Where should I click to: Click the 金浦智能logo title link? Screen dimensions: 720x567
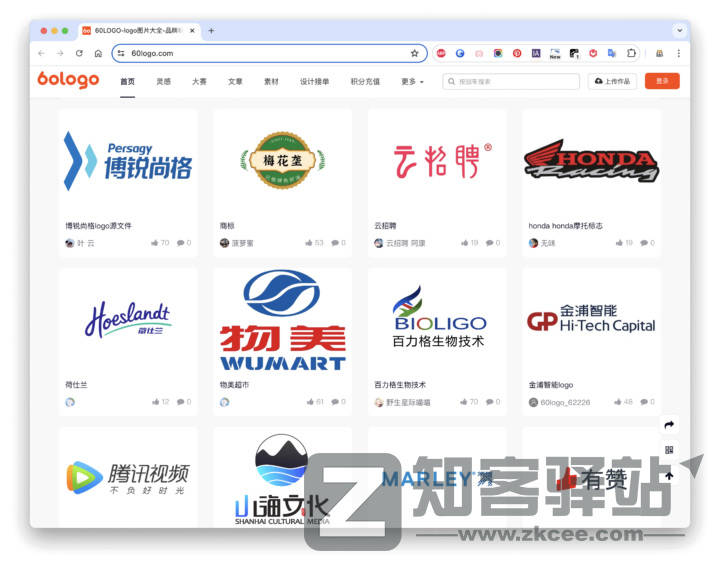click(x=551, y=385)
